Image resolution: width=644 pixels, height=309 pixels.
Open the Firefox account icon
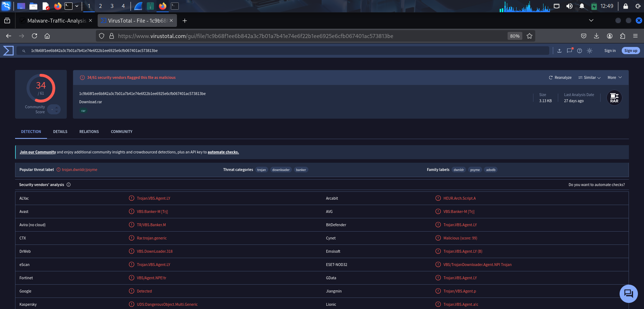610,36
